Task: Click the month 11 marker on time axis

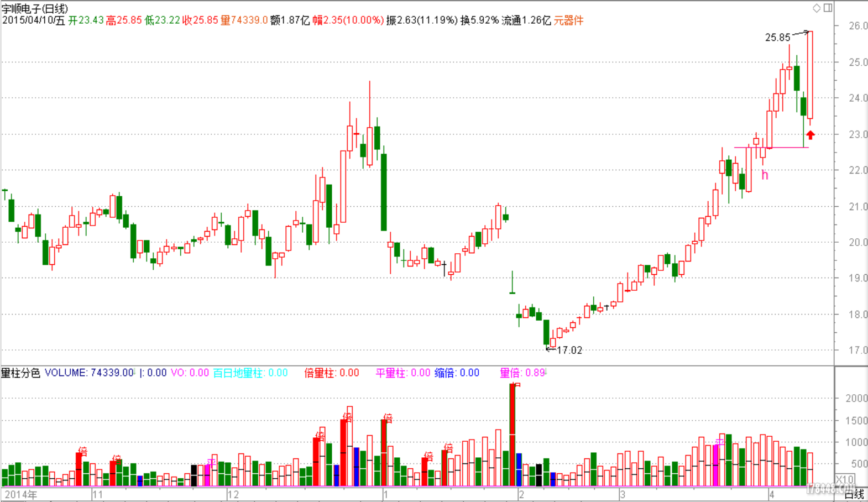Action: (97, 494)
